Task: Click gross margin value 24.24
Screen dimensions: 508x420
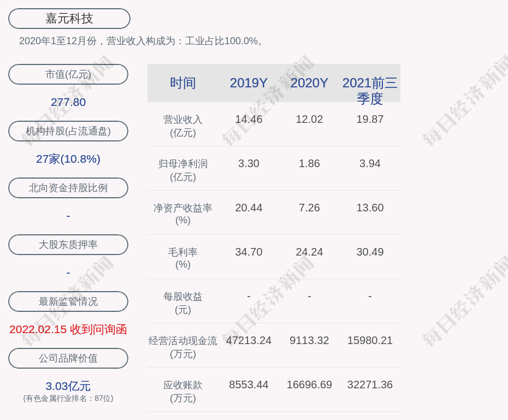Action: (x=309, y=252)
